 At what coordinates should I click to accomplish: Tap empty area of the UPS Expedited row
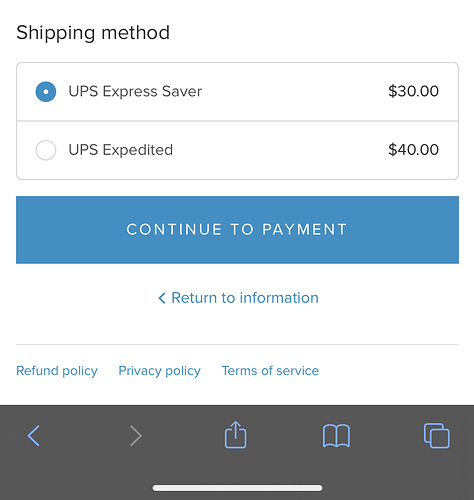pyautogui.click(x=280, y=150)
